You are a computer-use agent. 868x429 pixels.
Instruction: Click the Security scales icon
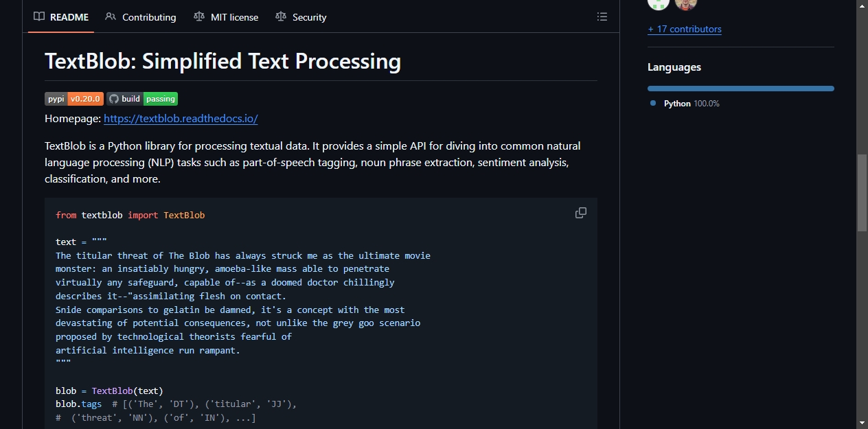point(280,16)
